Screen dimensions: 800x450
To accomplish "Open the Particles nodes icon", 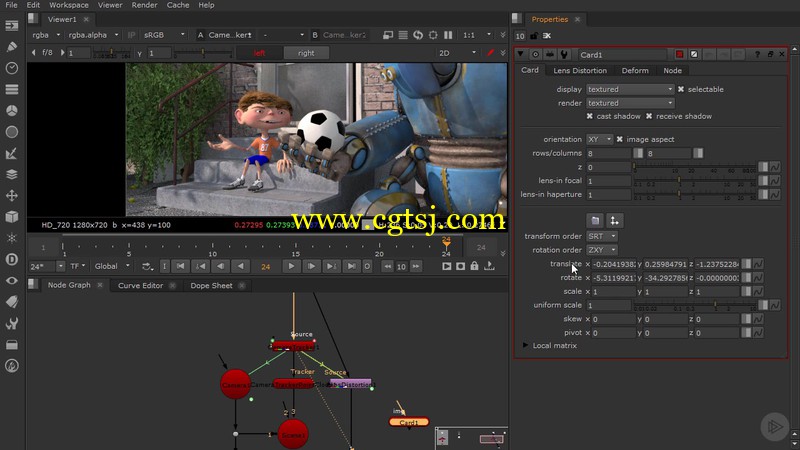I will (12, 238).
